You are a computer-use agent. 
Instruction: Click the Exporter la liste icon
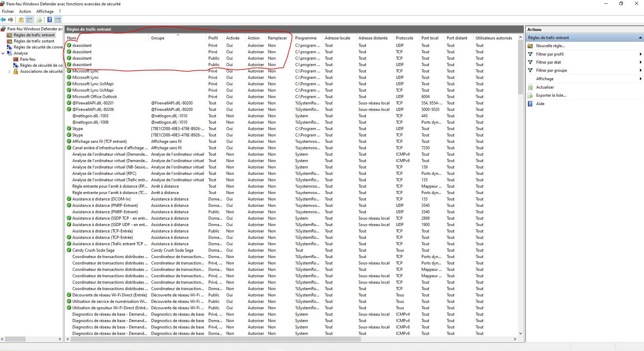click(531, 95)
